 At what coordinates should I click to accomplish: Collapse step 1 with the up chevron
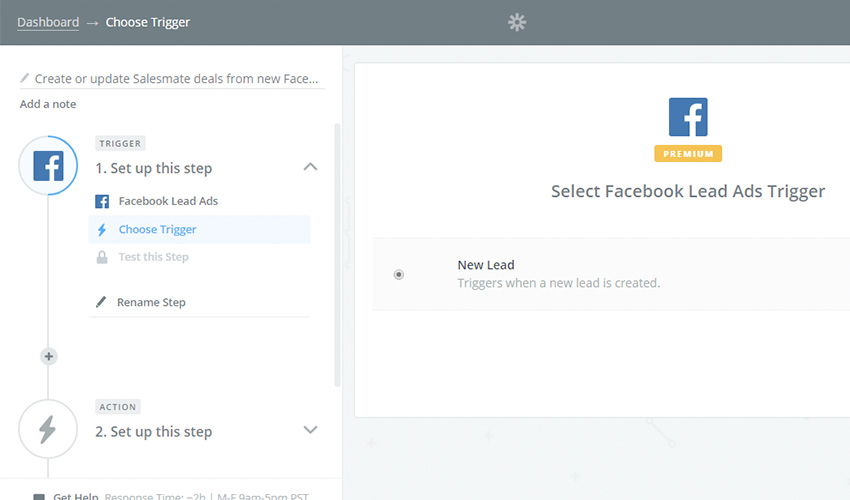click(x=310, y=166)
